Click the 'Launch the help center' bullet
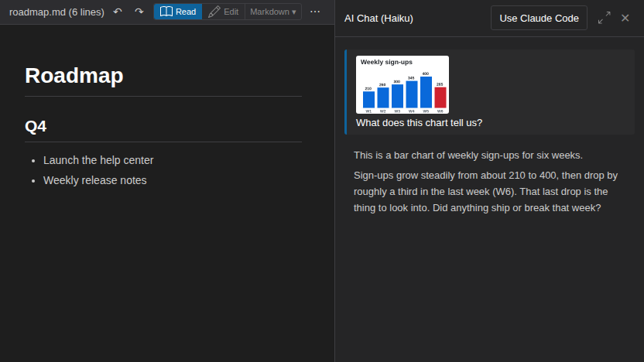 98,160
